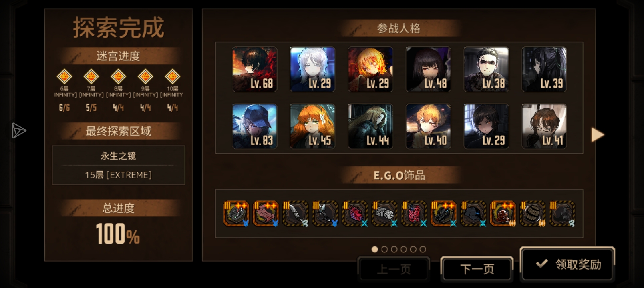
Task: Expand next identities with the right arrow
Action: click(x=597, y=135)
